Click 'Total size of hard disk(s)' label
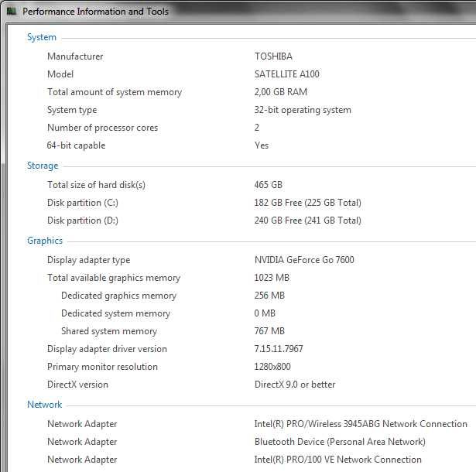The width and height of the screenshot is (476, 472). pyautogui.click(x=96, y=185)
